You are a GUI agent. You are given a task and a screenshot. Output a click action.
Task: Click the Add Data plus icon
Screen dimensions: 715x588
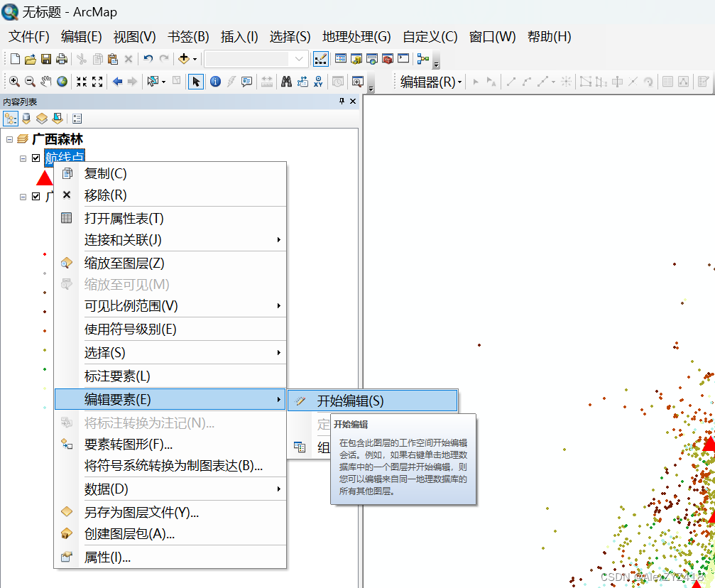(x=184, y=59)
